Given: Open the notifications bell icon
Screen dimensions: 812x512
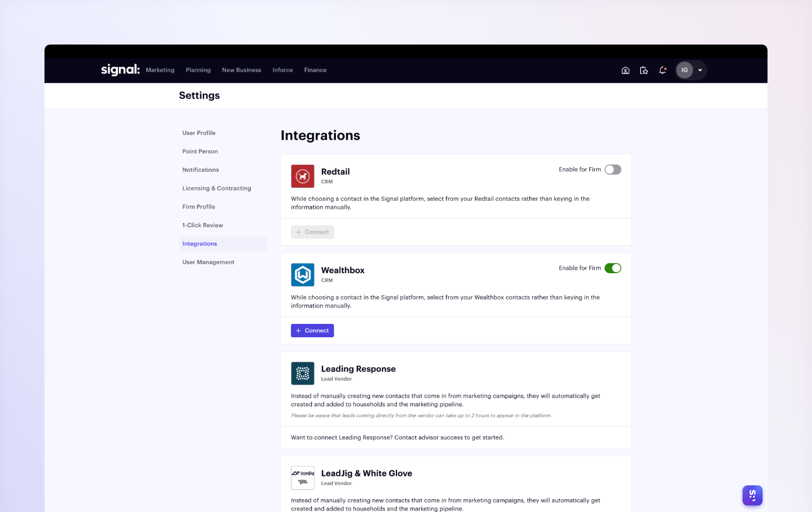Looking at the screenshot, I should point(662,70).
